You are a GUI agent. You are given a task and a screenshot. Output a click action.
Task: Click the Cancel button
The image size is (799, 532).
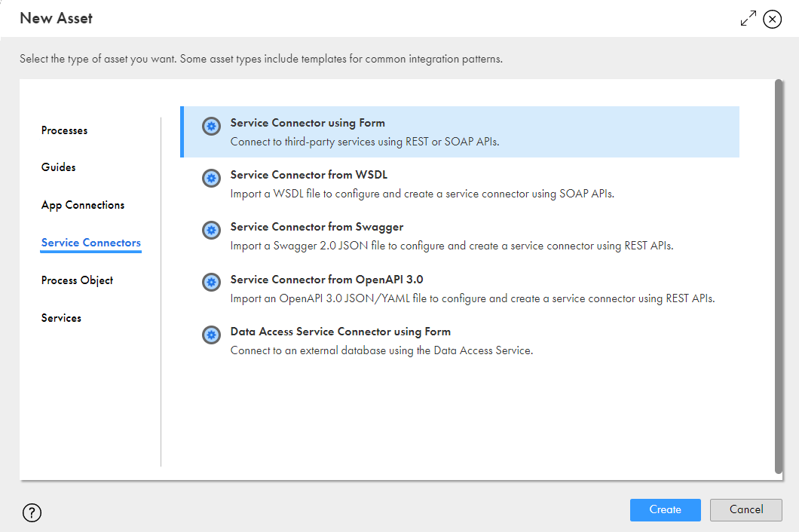click(746, 509)
